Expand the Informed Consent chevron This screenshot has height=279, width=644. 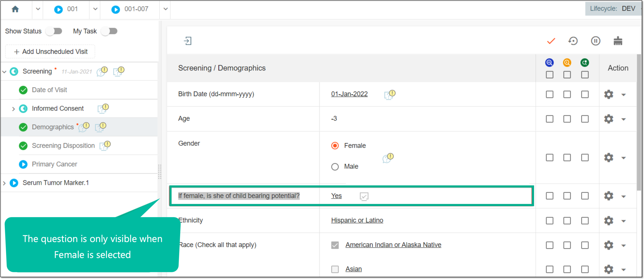click(13, 109)
